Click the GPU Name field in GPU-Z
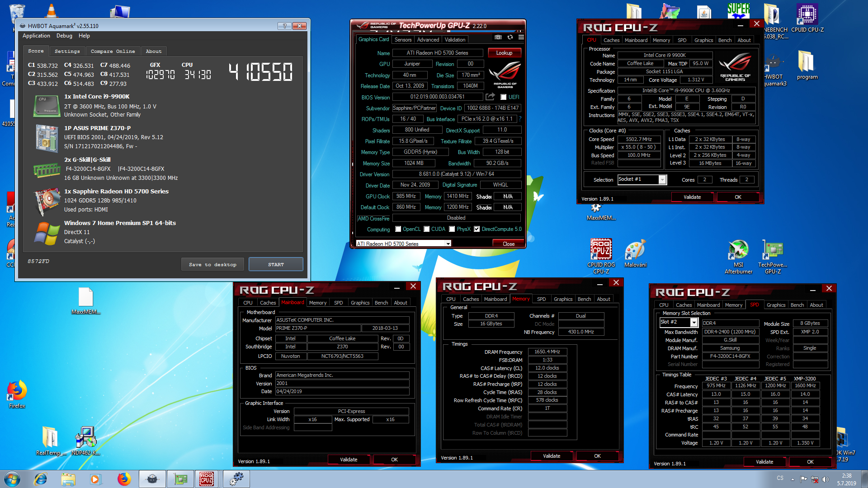The image size is (868, 488). [437, 53]
